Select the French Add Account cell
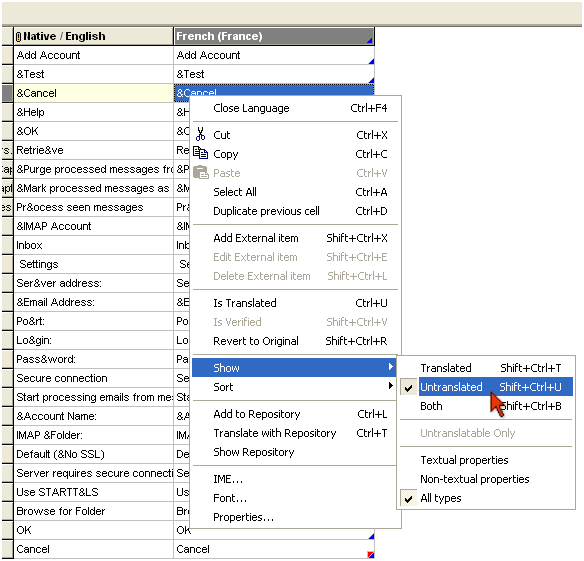The image size is (584, 561). click(x=274, y=55)
